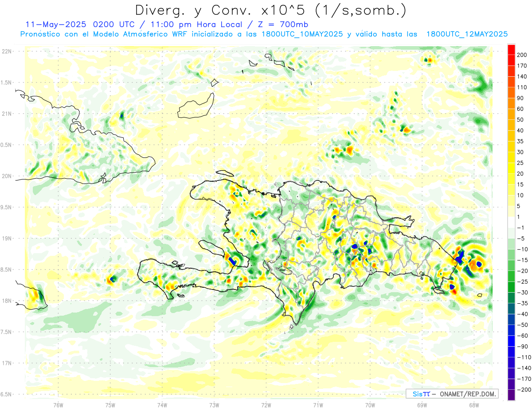The height and width of the screenshot is (411, 532).
Task: Select the '72W' longitude label
Action: pyautogui.click(x=266, y=404)
